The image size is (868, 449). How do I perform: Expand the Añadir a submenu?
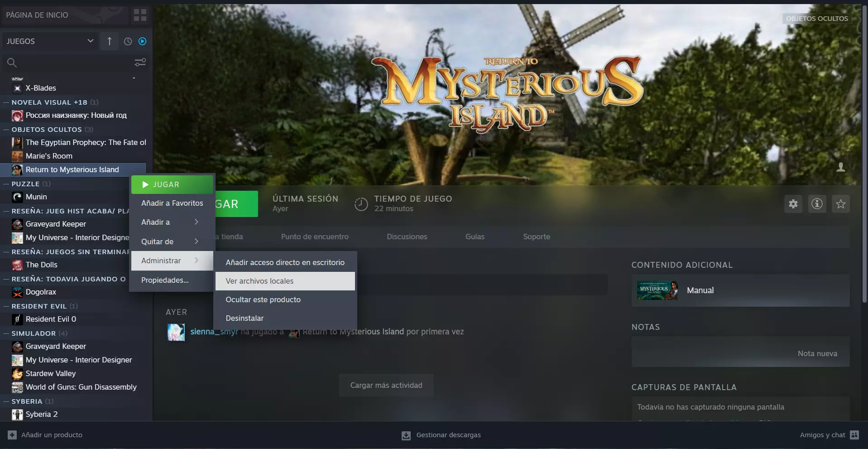tap(172, 222)
